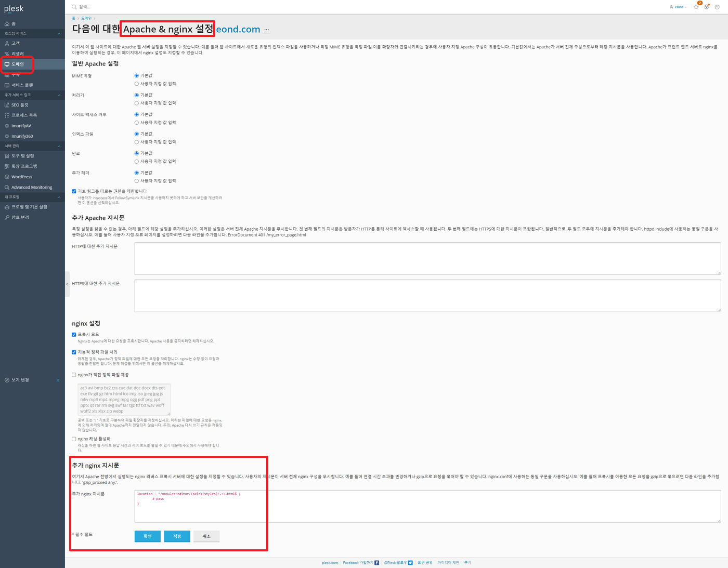Click the Facebook icon in footer
Screen dimensions: 728x568
pos(377,563)
